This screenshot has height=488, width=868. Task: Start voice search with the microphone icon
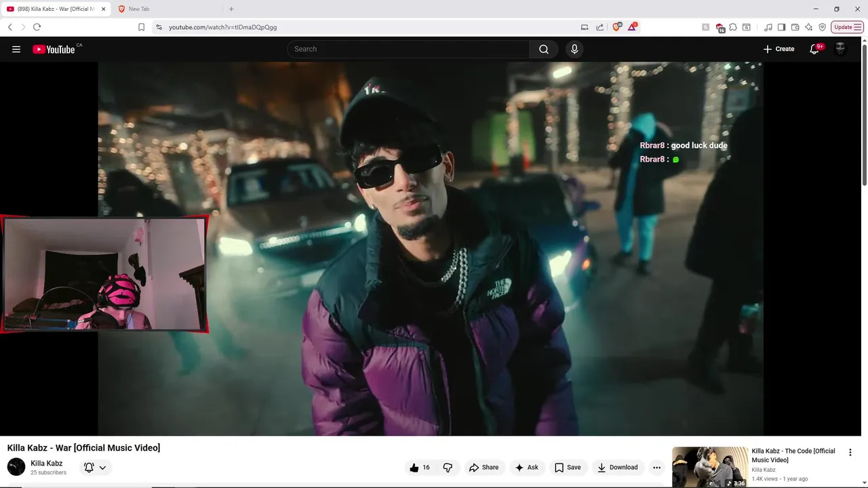[x=574, y=49]
